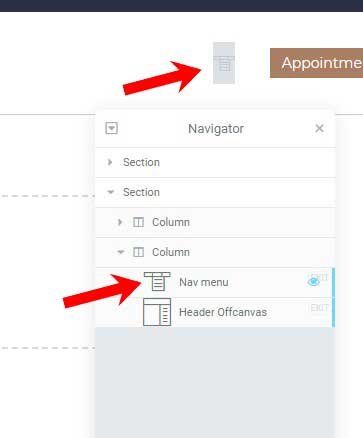Click the column icon of the collapsed Column
The width and height of the screenshot is (363, 438).
tap(138, 222)
